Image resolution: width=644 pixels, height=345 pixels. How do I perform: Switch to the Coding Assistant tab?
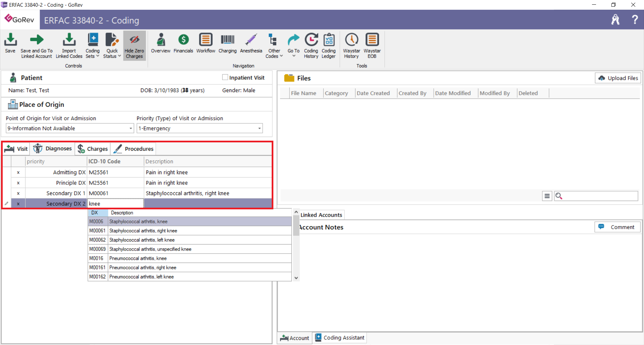click(340, 338)
